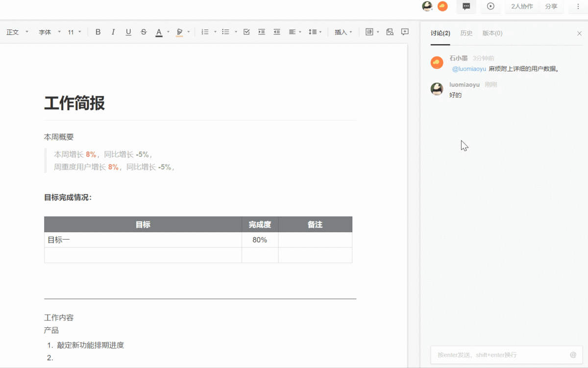Click the orange cloud collaborator avatar in header
The height and width of the screenshot is (368, 588).
point(442,6)
